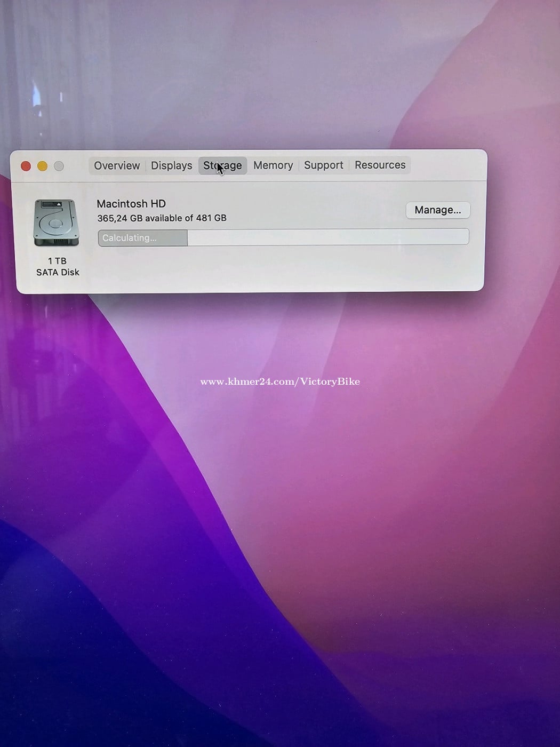Click the 1 TB SATA Disk label
The image size is (560, 747).
pyautogui.click(x=58, y=267)
